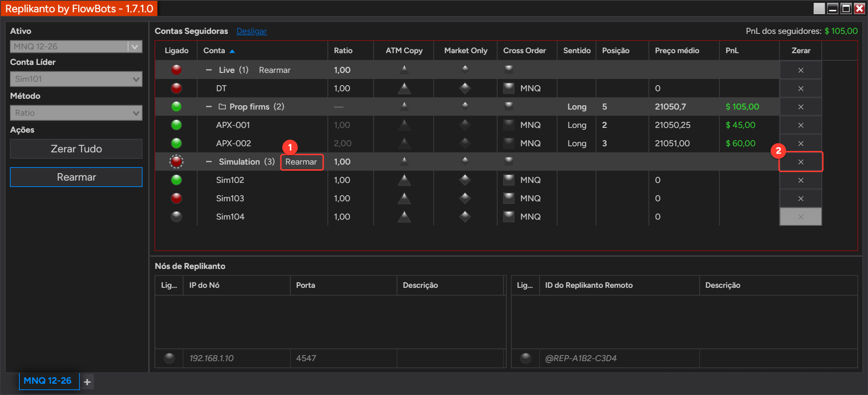Image resolution: width=868 pixels, height=395 pixels.
Task: Click Rearmar in the Simulation group row
Action: tap(301, 162)
